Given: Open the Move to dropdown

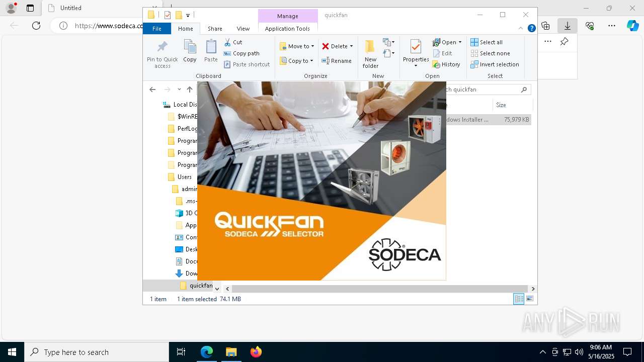Looking at the screenshot, I should pos(297,46).
